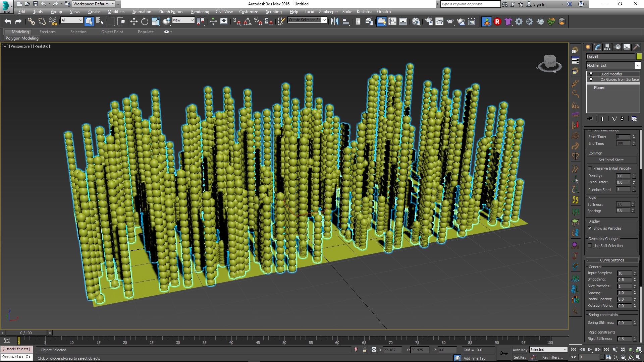Enable Preserve Initial Velocity checkbox
The width and height of the screenshot is (644, 362).
[590, 168]
